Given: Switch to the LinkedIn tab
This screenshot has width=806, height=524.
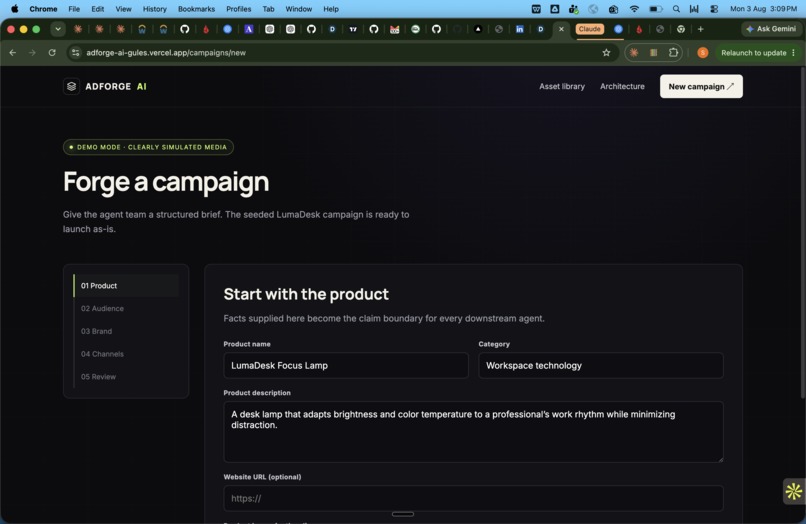Looking at the screenshot, I should click(x=520, y=29).
